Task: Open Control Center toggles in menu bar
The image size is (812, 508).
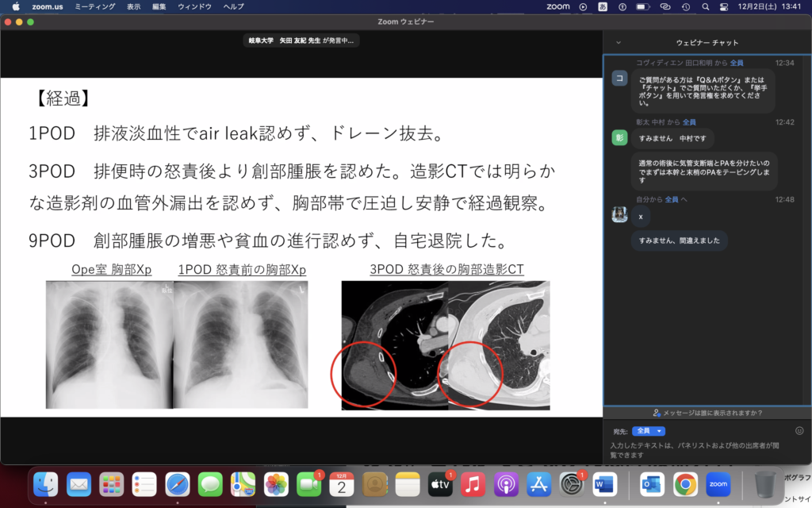Action: coord(723,6)
